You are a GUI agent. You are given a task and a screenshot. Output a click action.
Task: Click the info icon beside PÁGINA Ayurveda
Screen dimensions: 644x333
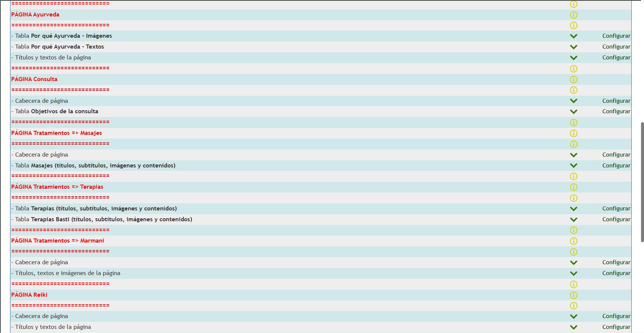[573, 15]
